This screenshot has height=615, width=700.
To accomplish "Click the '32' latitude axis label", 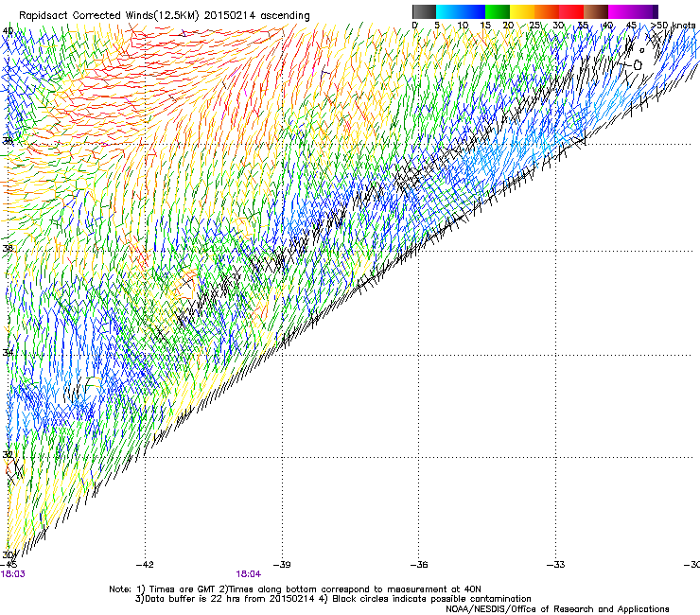I will [8, 455].
